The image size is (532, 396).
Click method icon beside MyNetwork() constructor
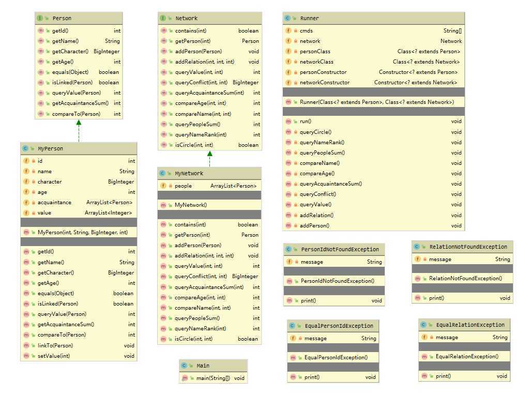point(163,205)
